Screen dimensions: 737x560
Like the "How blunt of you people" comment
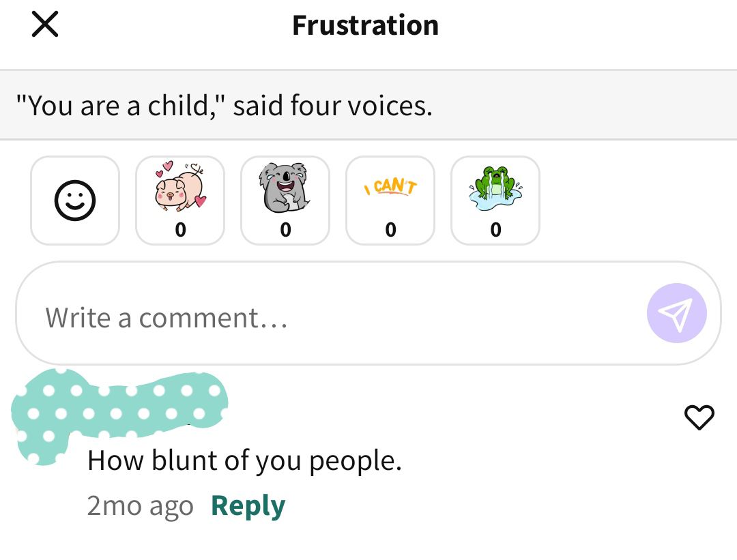point(699,417)
